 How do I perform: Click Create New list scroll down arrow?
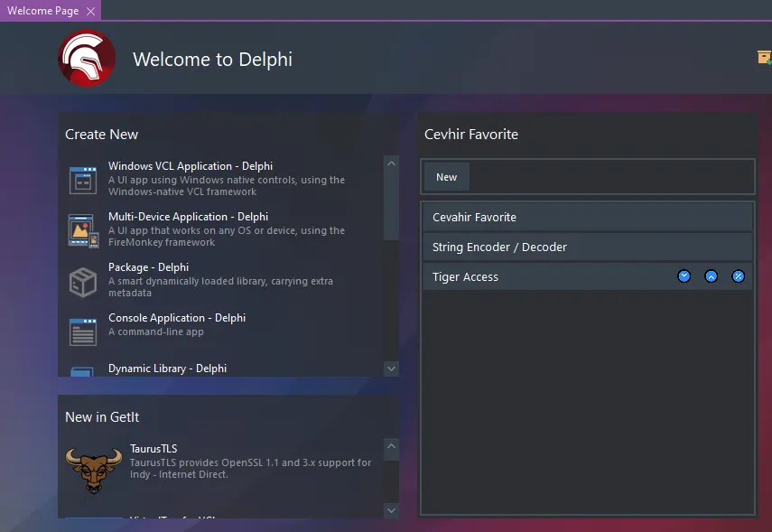391,369
